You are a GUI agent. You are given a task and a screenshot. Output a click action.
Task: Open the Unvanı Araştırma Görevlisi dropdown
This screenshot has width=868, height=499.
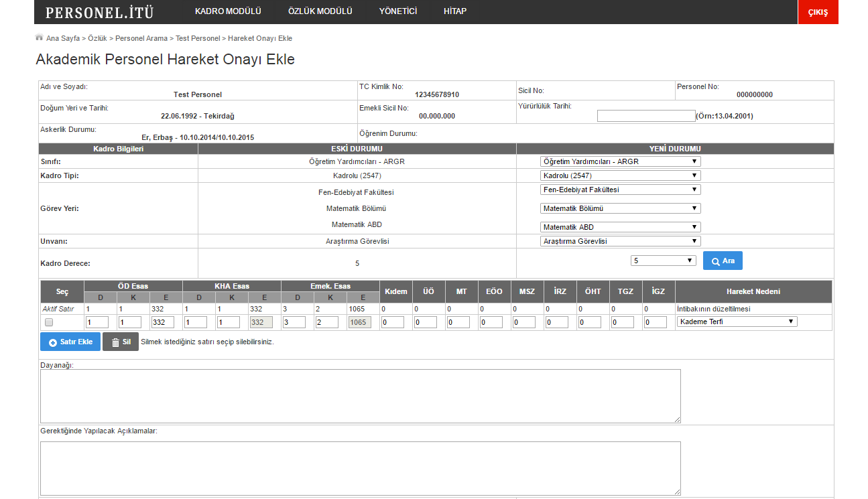pos(620,241)
